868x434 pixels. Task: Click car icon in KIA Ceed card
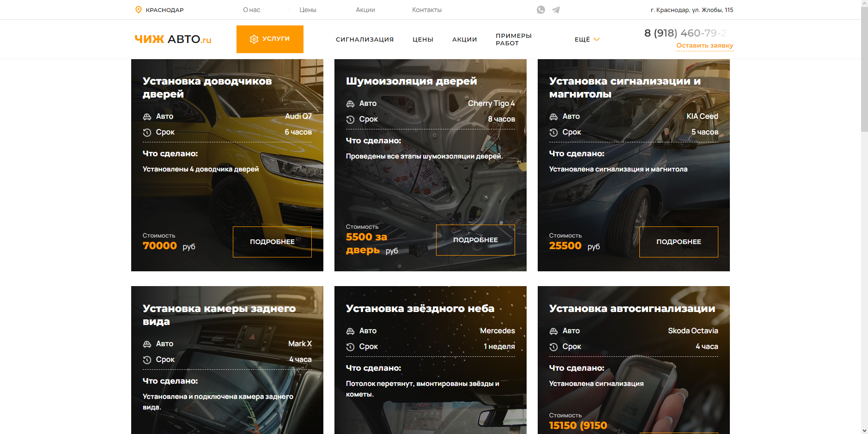[x=553, y=116]
